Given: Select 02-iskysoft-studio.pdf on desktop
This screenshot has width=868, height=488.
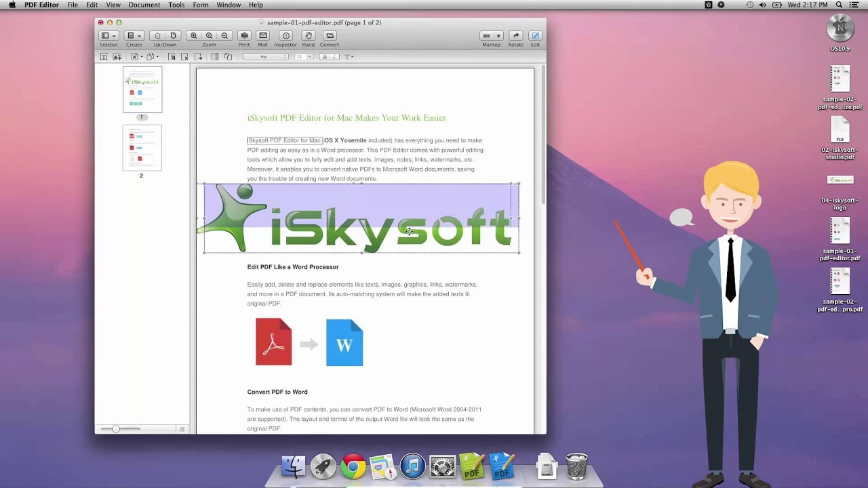Looking at the screenshot, I should [x=840, y=138].
